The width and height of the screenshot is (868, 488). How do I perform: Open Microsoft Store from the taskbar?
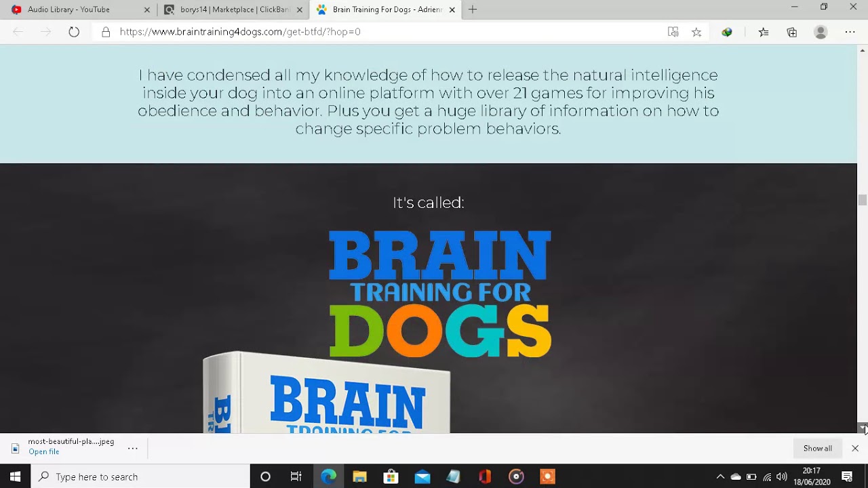pyautogui.click(x=391, y=476)
